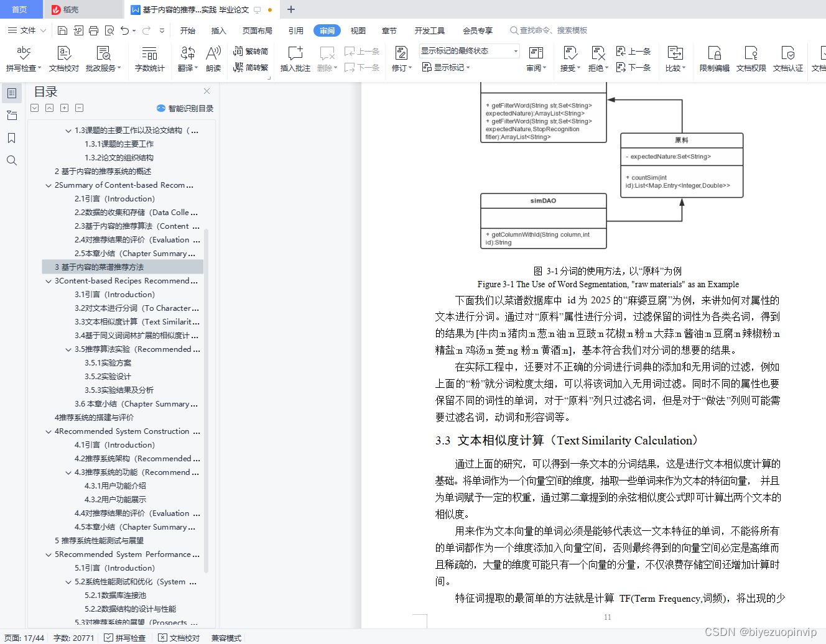Switch to the 首页 home tab
The height and width of the screenshot is (644, 826).
pos(20,9)
